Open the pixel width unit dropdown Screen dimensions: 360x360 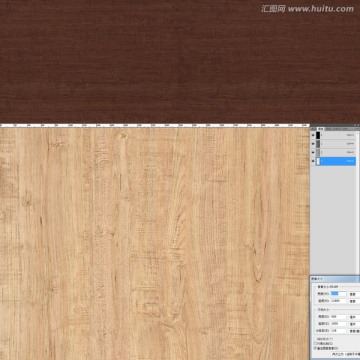(x=354, y=294)
